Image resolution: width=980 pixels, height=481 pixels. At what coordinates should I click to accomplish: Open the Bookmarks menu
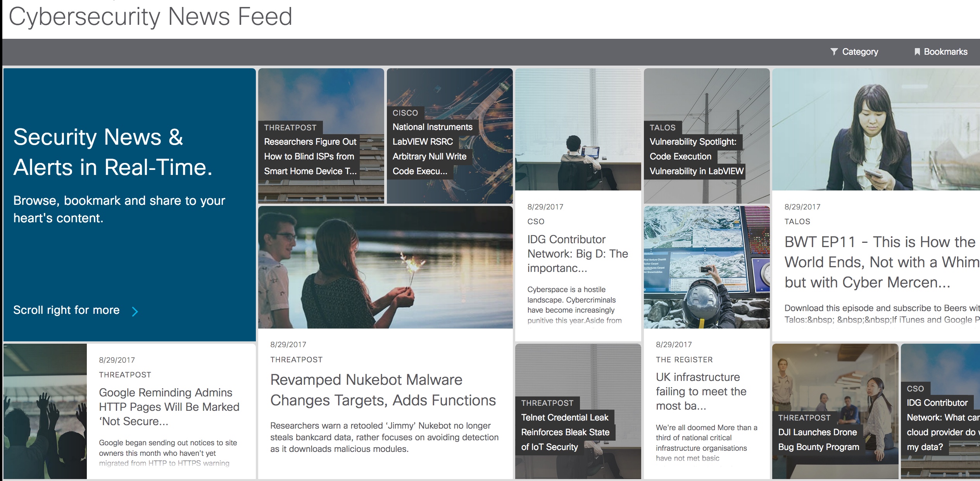point(945,52)
